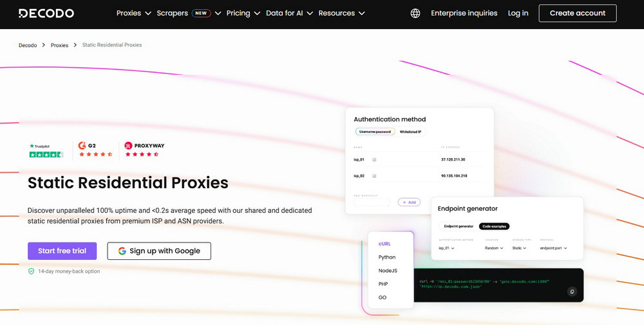Click Start free trial button
Screen dimensions: 644x325
click(x=62, y=251)
